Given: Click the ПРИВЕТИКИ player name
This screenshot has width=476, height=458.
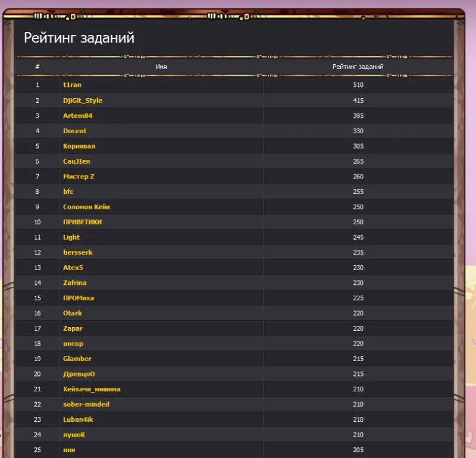Looking at the screenshot, I should 82,222.
